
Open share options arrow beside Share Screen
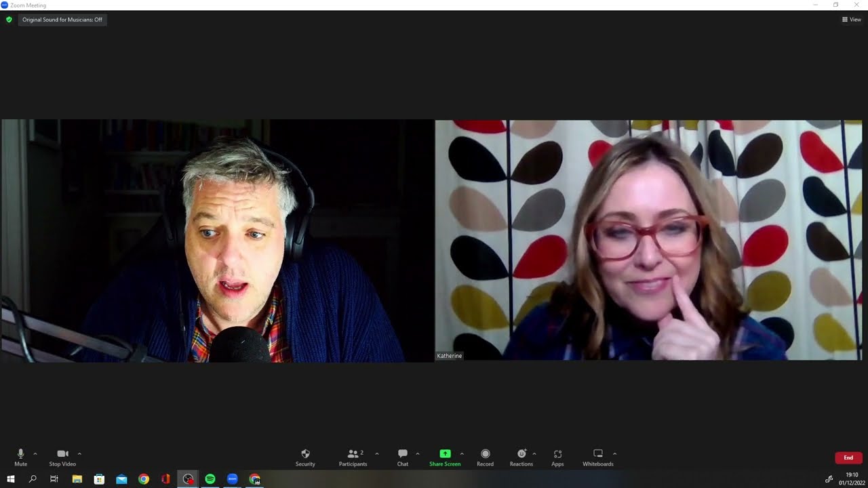[462, 453]
